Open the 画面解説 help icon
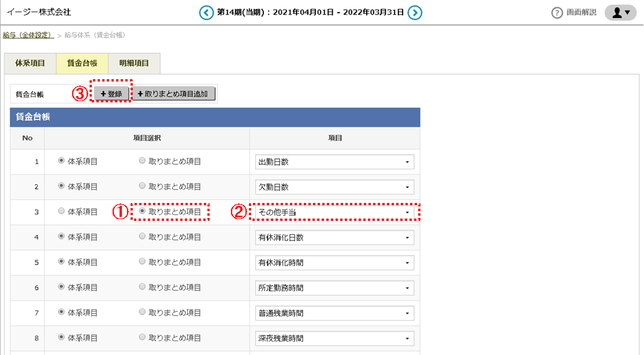This screenshot has width=644, height=355. (x=557, y=13)
